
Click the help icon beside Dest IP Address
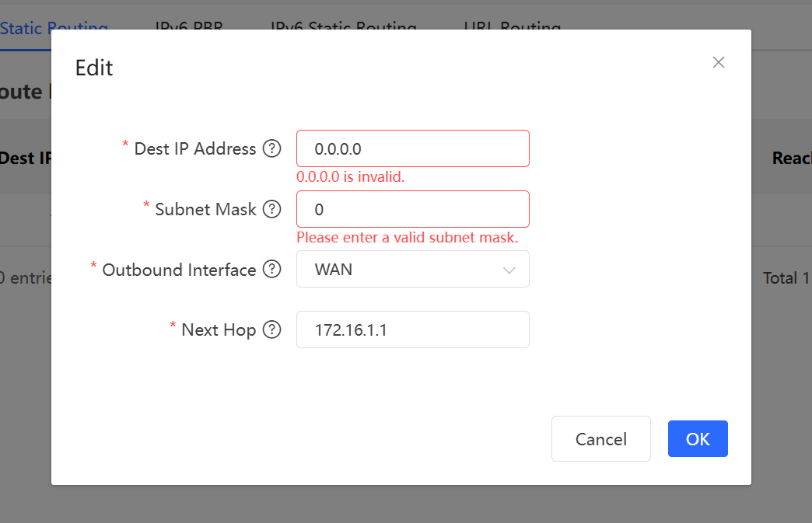pyautogui.click(x=272, y=148)
